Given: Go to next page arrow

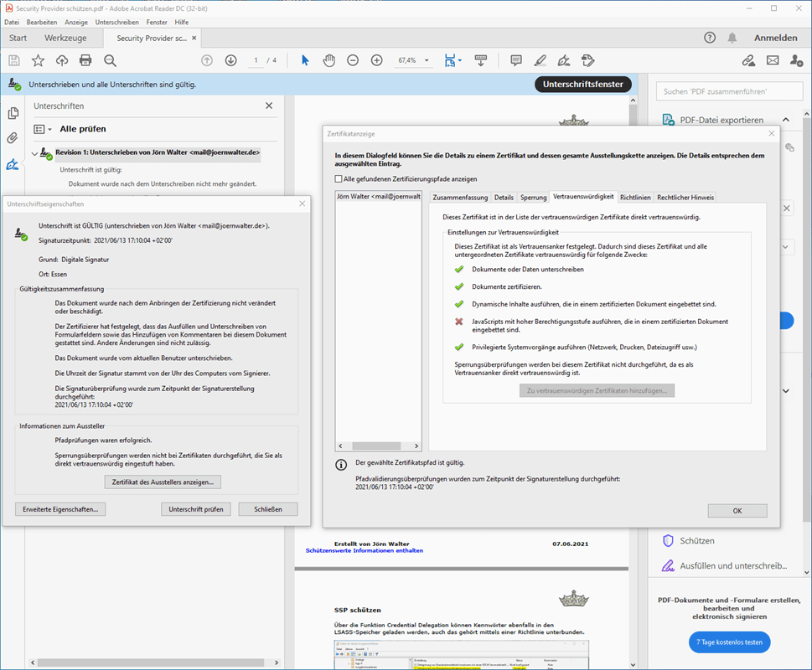Looking at the screenshot, I should click(x=230, y=60).
